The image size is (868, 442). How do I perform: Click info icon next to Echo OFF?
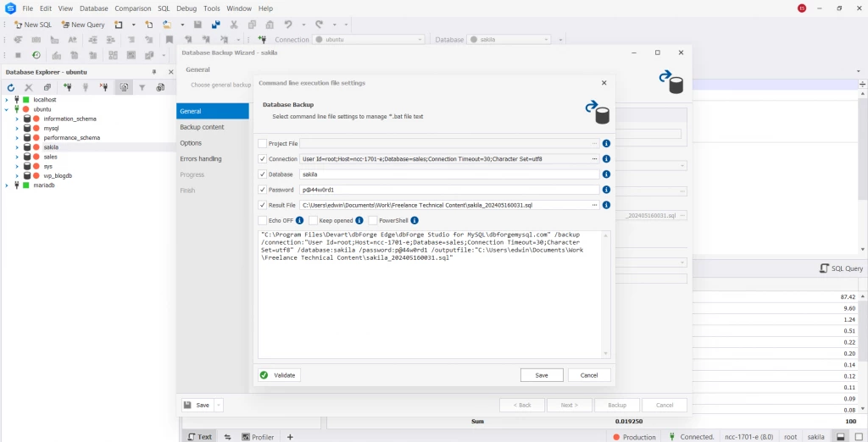299,220
